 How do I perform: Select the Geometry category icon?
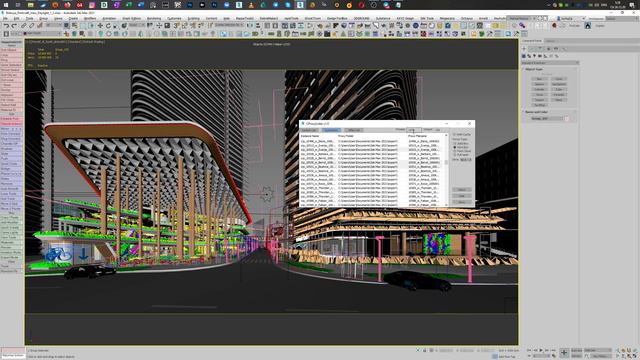click(x=524, y=56)
